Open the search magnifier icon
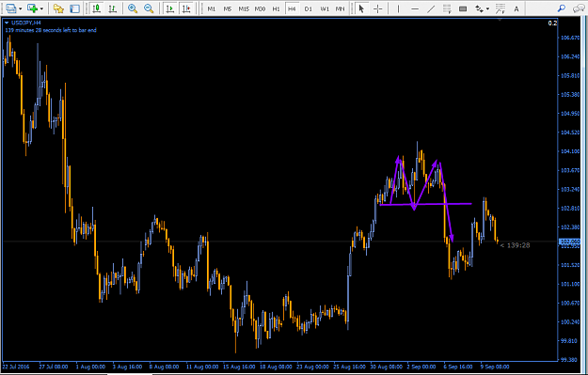Viewport: 588px width, 375px height. click(562, 8)
